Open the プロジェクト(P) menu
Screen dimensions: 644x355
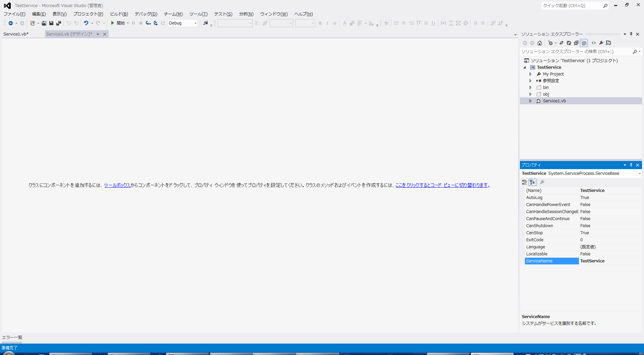tap(88, 14)
